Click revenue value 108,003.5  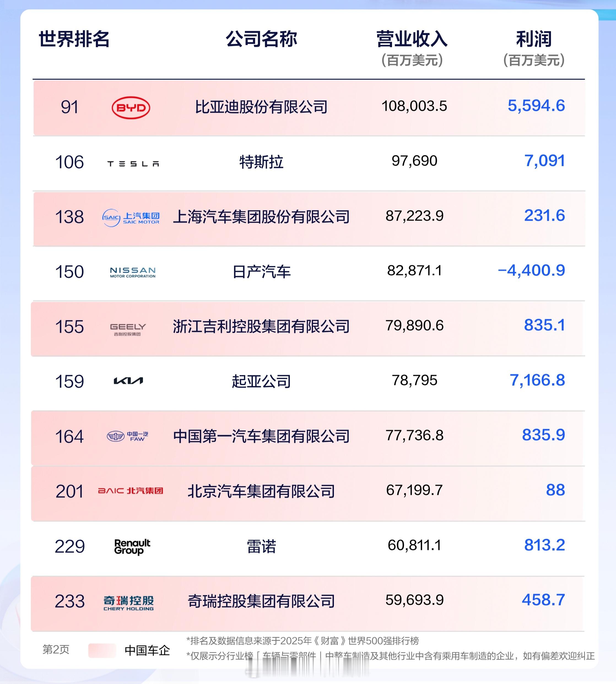click(x=414, y=106)
